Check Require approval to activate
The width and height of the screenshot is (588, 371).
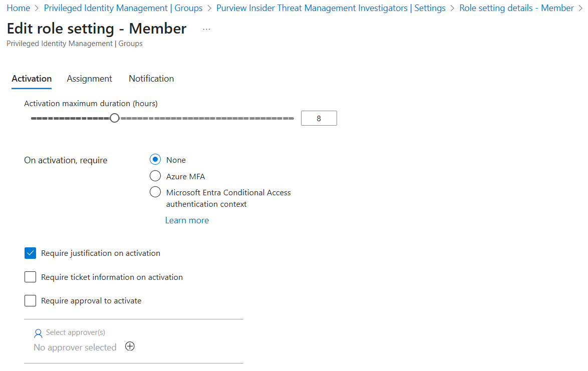coord(31,300)
